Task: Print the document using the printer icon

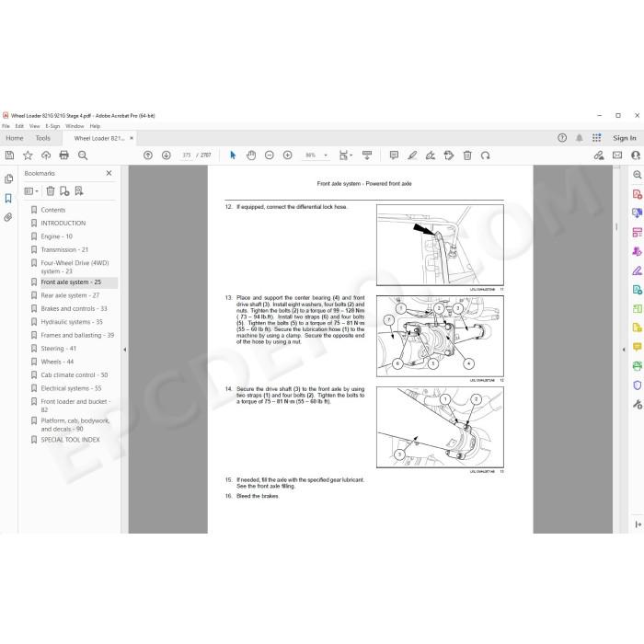Action: click(64, 155)
